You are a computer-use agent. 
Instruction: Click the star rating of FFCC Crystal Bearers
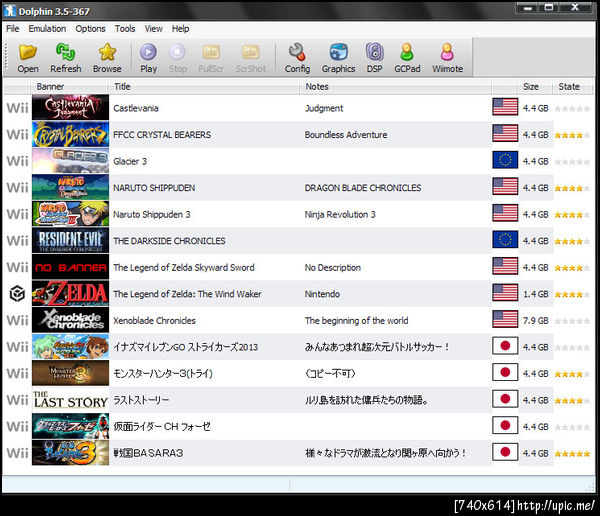(x=572, y=135)
